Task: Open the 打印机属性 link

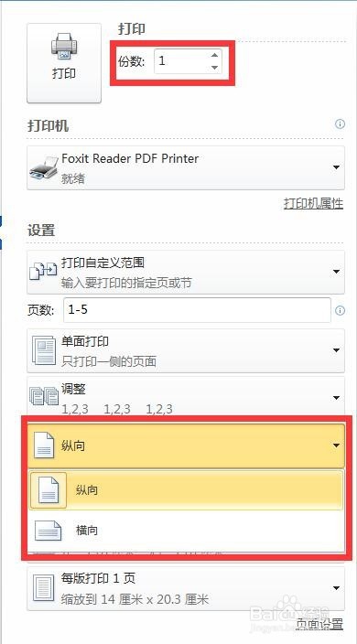Action: pos(313,203)
